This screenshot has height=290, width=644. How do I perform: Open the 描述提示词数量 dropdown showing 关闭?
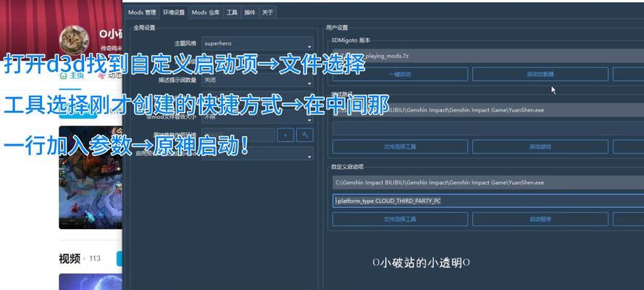pos(257,80)
